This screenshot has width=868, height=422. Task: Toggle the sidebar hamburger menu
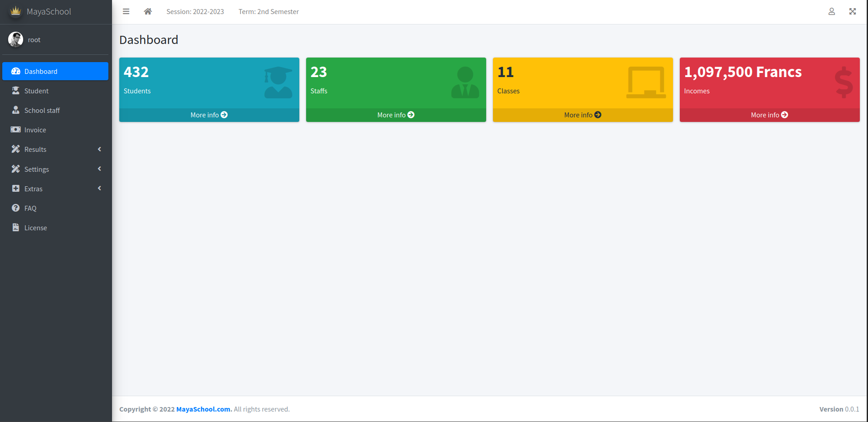click(x=126, y=11)
